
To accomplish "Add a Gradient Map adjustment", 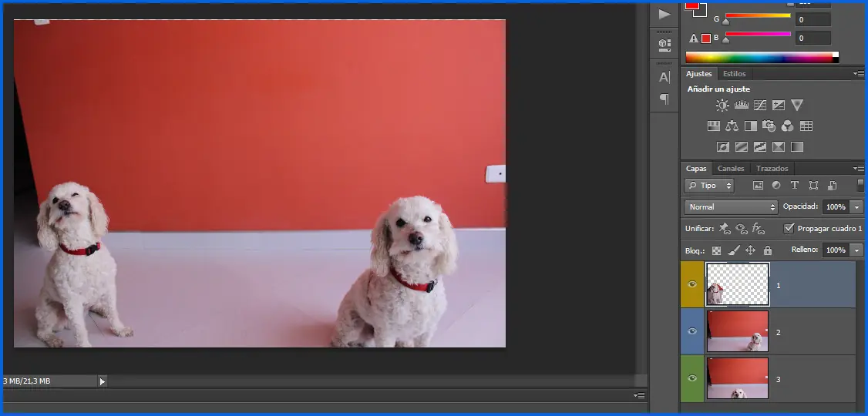I will (x=797, y=147).
